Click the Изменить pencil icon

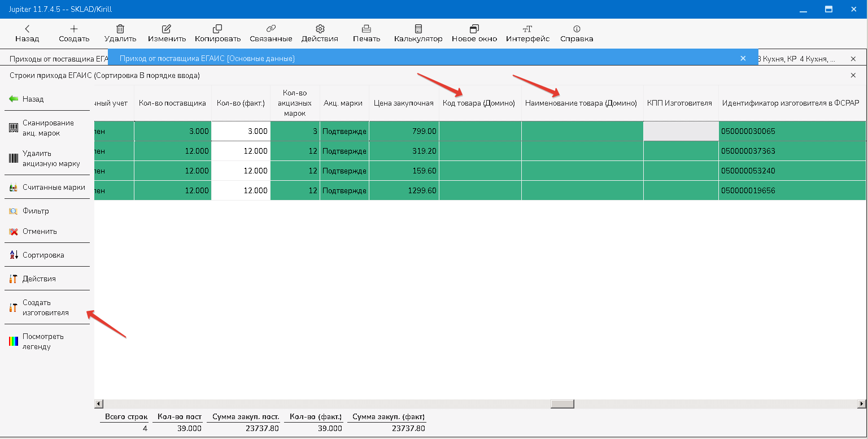coord(167,28)
